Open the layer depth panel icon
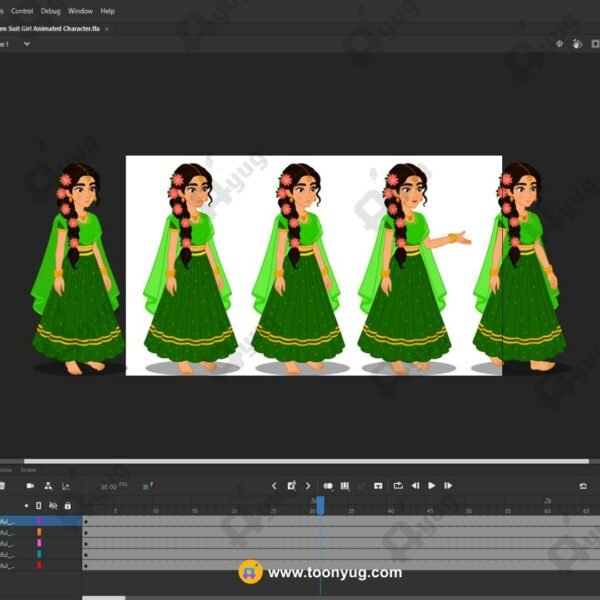Viewport: 600px width, 600px height. coord(66,486)
